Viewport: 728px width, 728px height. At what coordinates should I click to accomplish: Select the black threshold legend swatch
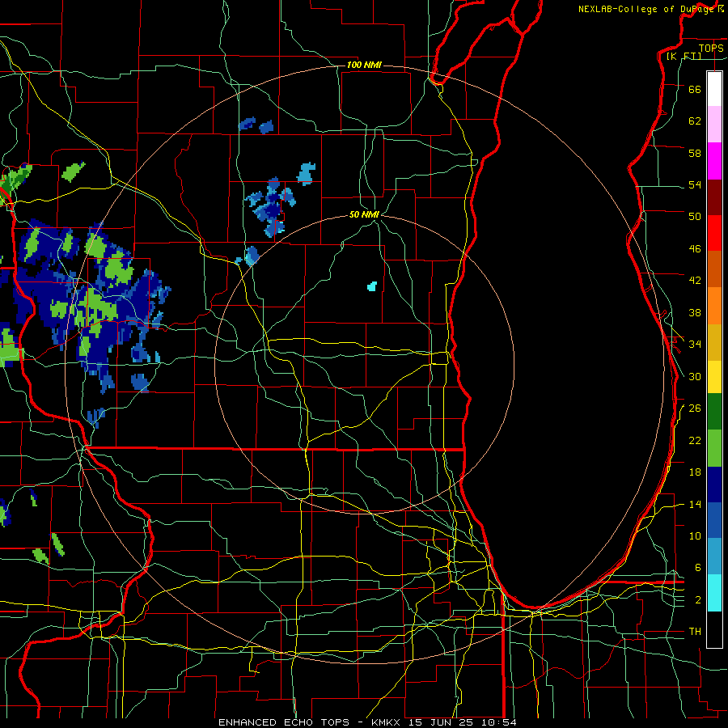714,629
